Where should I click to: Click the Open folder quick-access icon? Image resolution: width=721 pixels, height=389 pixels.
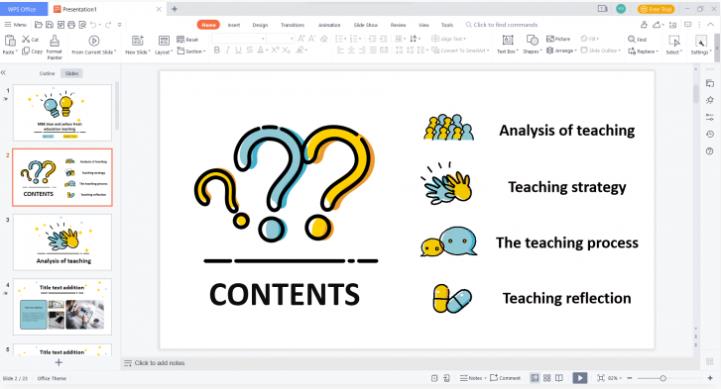pos(39,25)
